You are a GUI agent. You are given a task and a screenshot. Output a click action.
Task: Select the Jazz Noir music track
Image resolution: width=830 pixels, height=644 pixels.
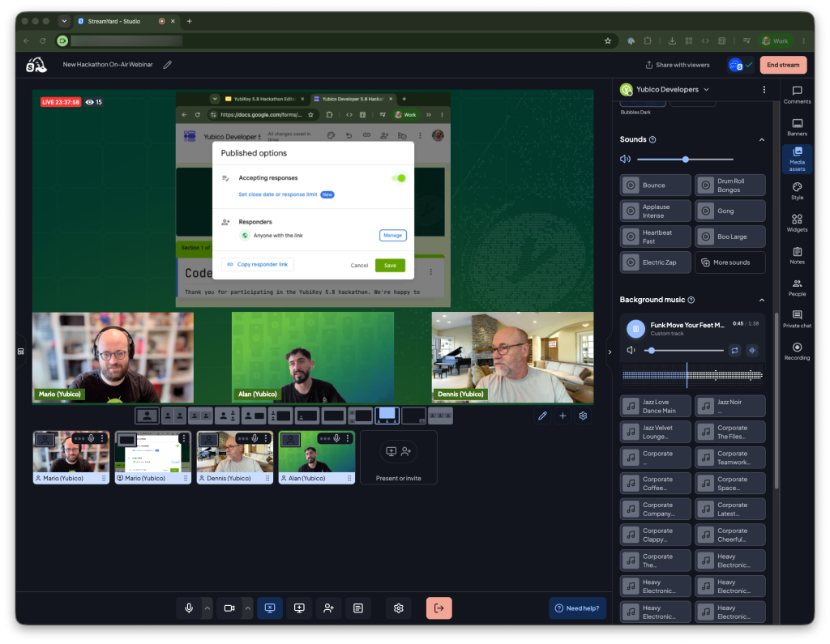[x=730, y=406]
